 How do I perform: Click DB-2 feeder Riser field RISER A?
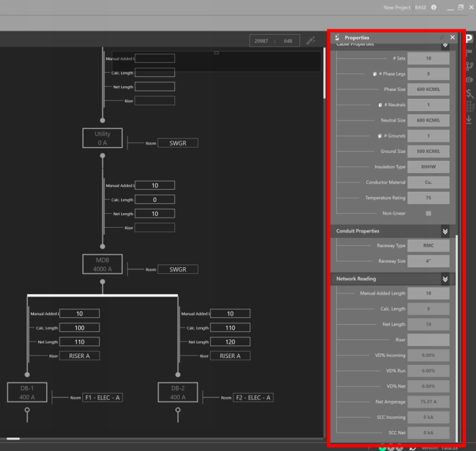[x=230, y=355]
